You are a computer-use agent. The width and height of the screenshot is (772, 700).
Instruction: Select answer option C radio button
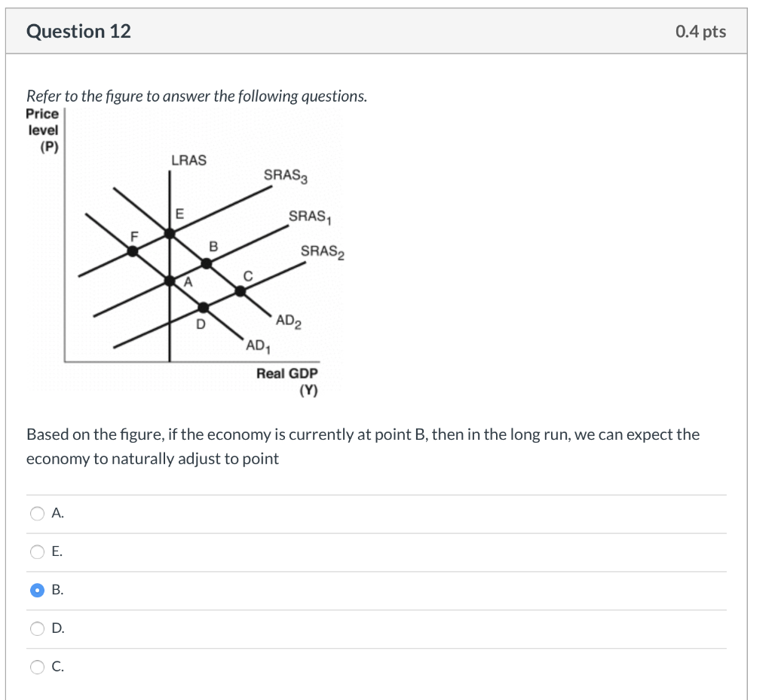(x=35, y=667)
